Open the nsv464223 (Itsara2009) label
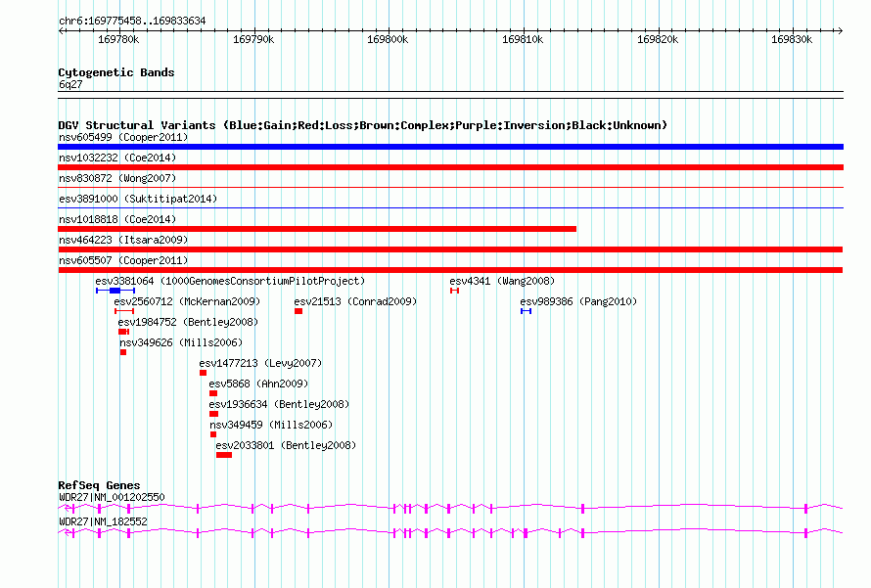Screen dimensions: 871x588 [123, 240]
